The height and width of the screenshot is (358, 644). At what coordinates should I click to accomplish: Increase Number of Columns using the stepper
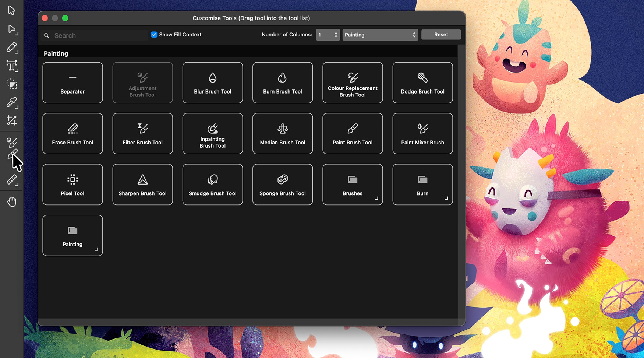tap(335, 33)
